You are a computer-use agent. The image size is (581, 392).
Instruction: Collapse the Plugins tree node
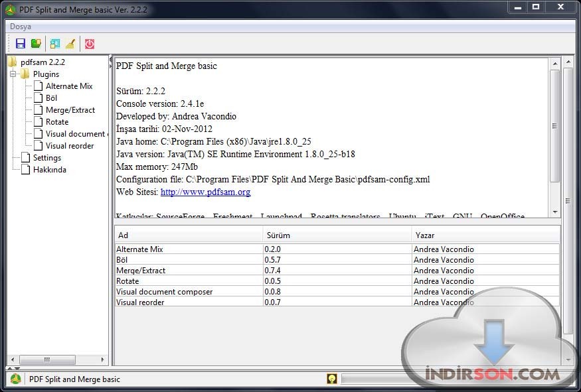(x=13, y=74)
